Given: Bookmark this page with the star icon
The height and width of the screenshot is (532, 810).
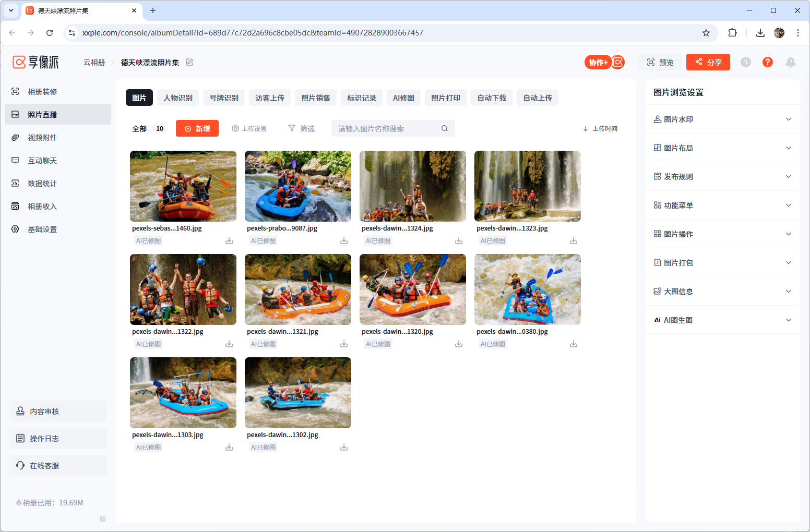Looking at the screenshot, I should (706, 33).
